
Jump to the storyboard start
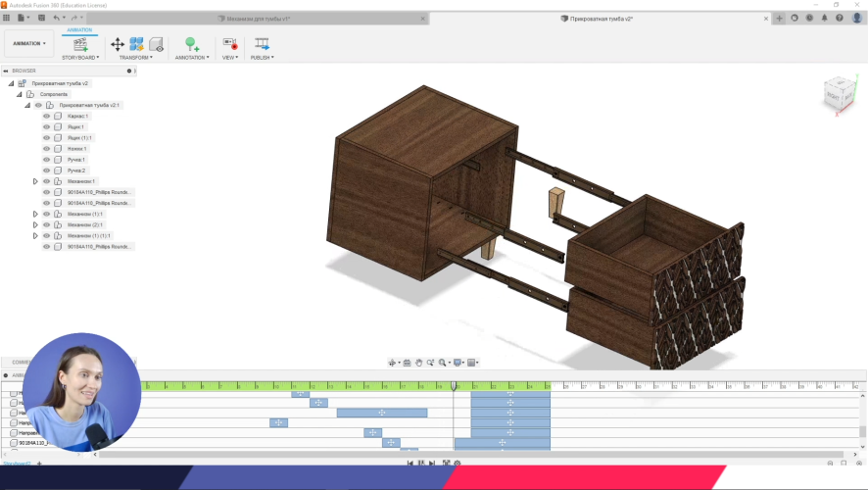410,463
